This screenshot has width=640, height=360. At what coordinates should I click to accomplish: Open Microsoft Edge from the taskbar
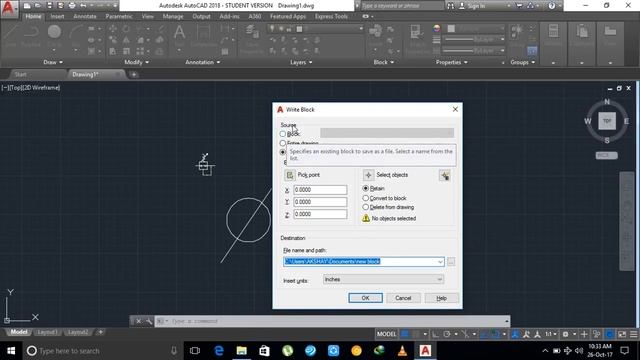(x=219, y=351)
